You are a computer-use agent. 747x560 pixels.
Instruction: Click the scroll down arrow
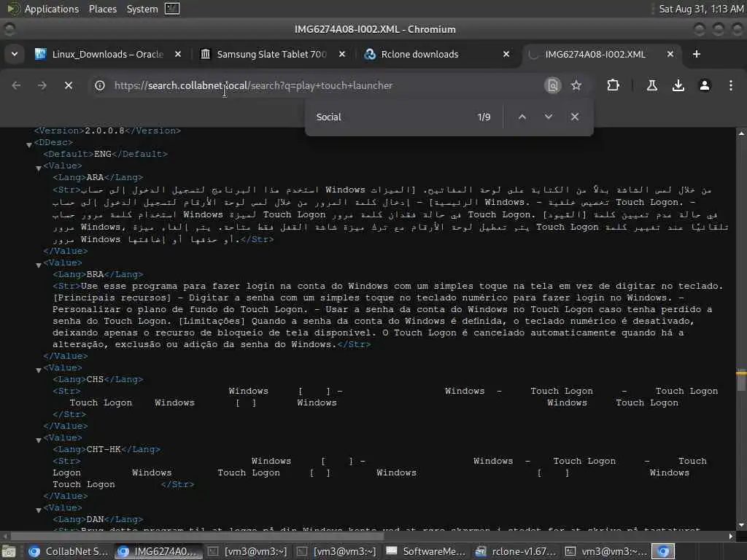(741, 525)
